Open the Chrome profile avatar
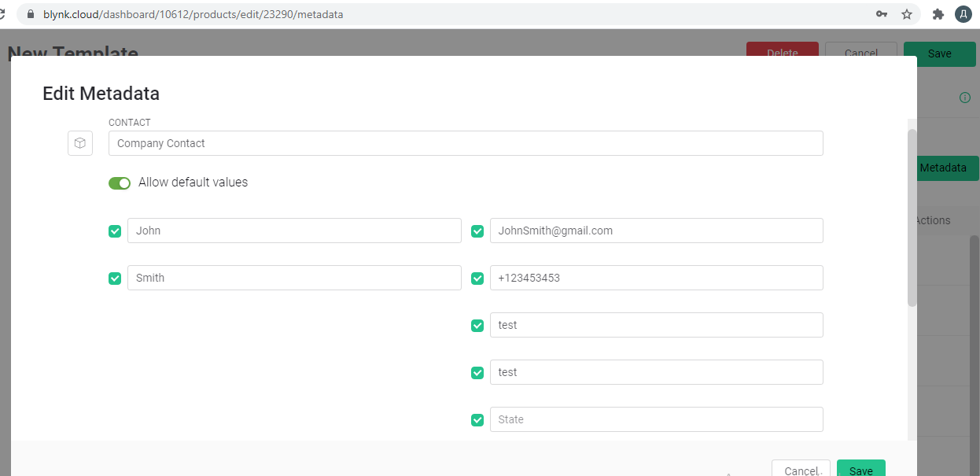 [x=963, y=14]
